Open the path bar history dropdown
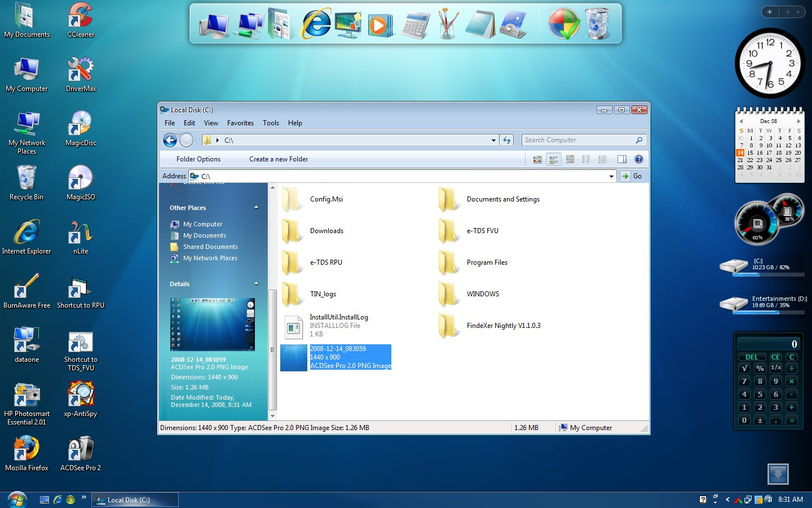 (x=493, y=140)
